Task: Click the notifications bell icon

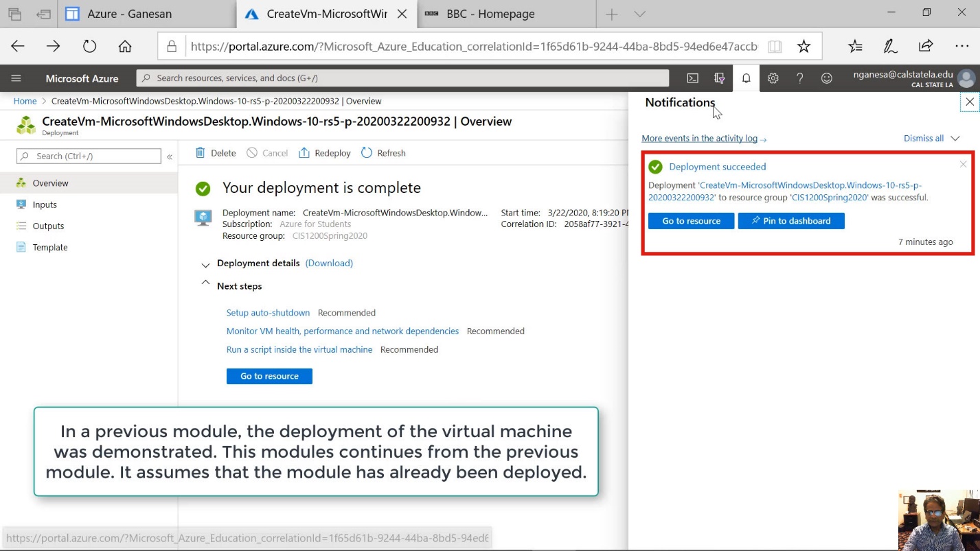Action: pyautogui.click(x=746, y=78)
